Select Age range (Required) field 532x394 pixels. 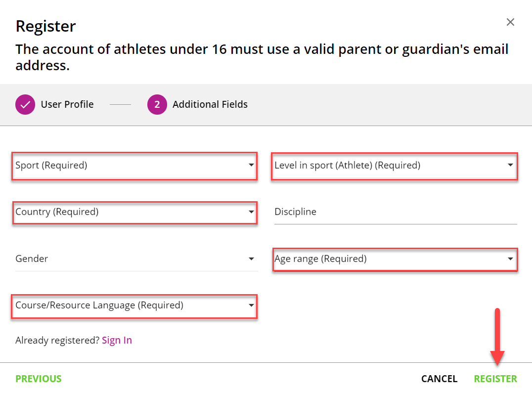pos(395,260)
